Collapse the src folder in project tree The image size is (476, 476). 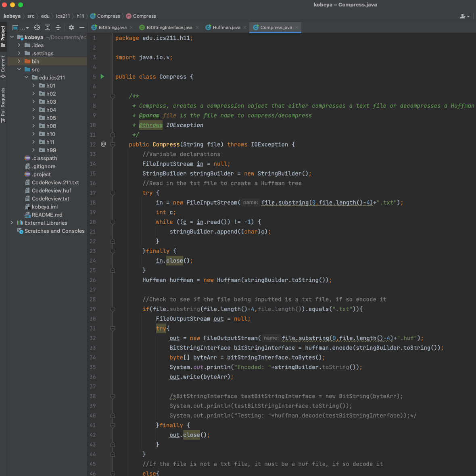click(19, 69)
